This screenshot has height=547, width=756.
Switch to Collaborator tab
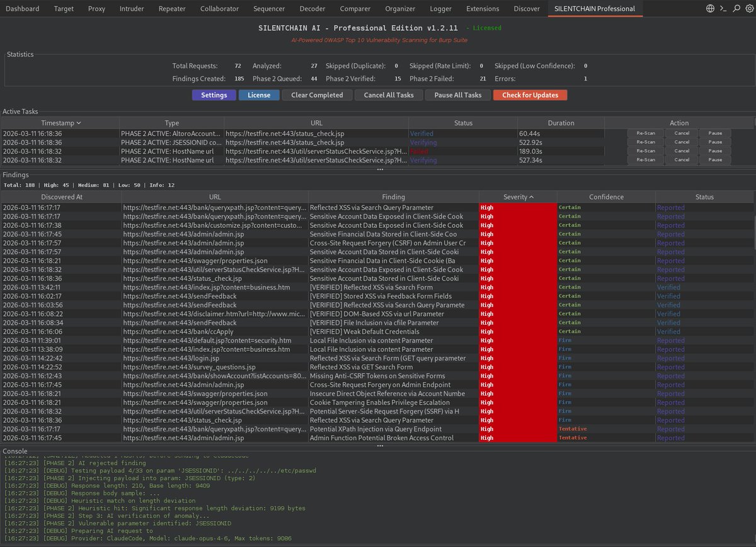[x=219, y=9]
